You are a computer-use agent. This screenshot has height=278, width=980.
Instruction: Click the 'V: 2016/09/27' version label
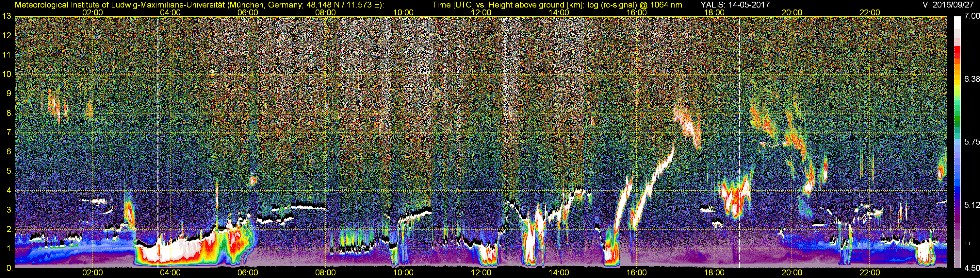tap(947, 5)
